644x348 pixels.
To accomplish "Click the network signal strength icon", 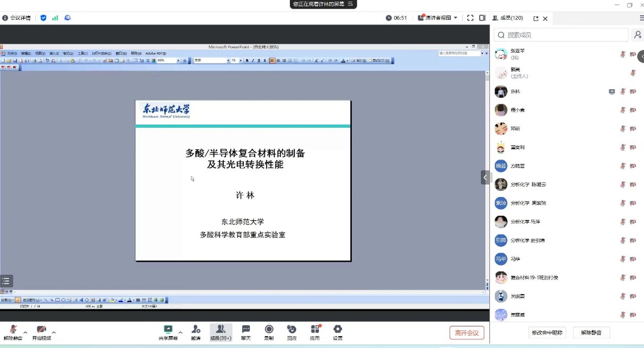I will (55, 18).
